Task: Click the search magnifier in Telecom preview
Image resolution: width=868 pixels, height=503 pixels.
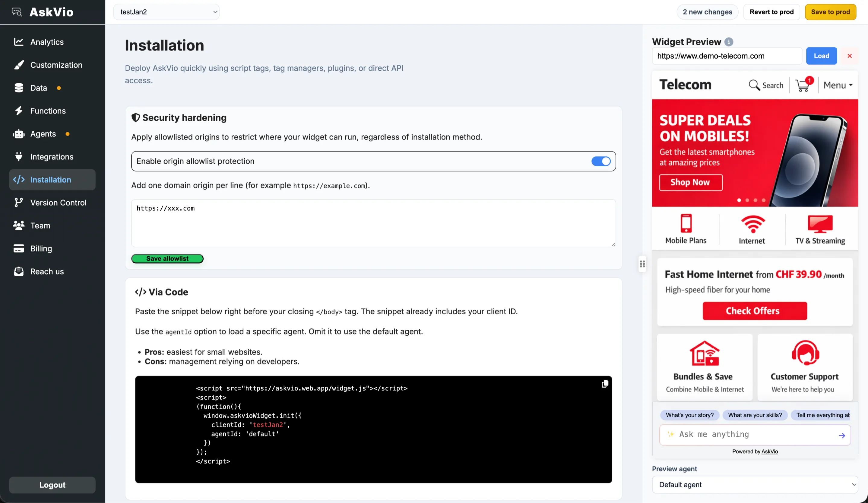Action: 754,85
